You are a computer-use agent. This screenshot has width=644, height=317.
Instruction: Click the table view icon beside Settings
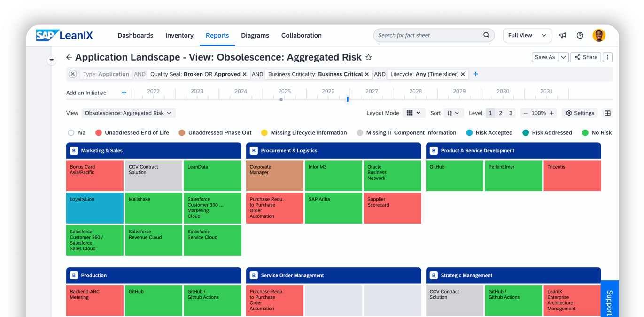(x=607, y=113)
